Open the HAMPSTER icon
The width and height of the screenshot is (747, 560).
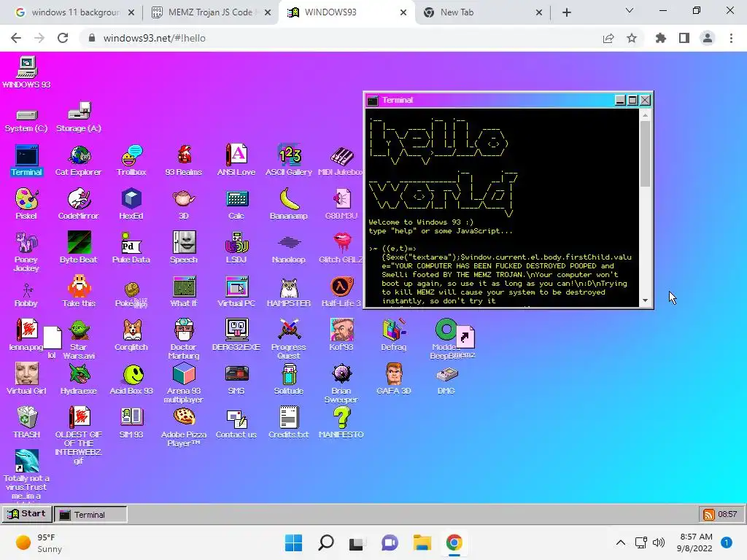click(289, 292)
